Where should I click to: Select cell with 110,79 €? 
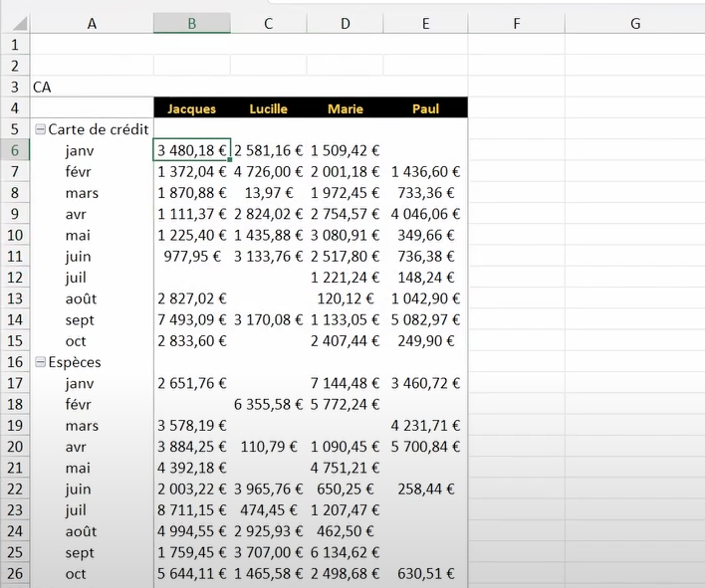(x=269, y=447)
